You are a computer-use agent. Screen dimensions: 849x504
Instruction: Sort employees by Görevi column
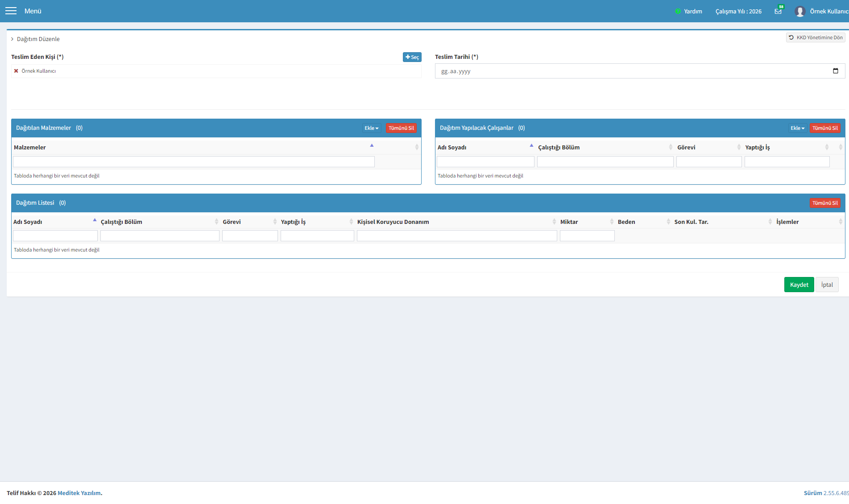[x=709, y=147]
